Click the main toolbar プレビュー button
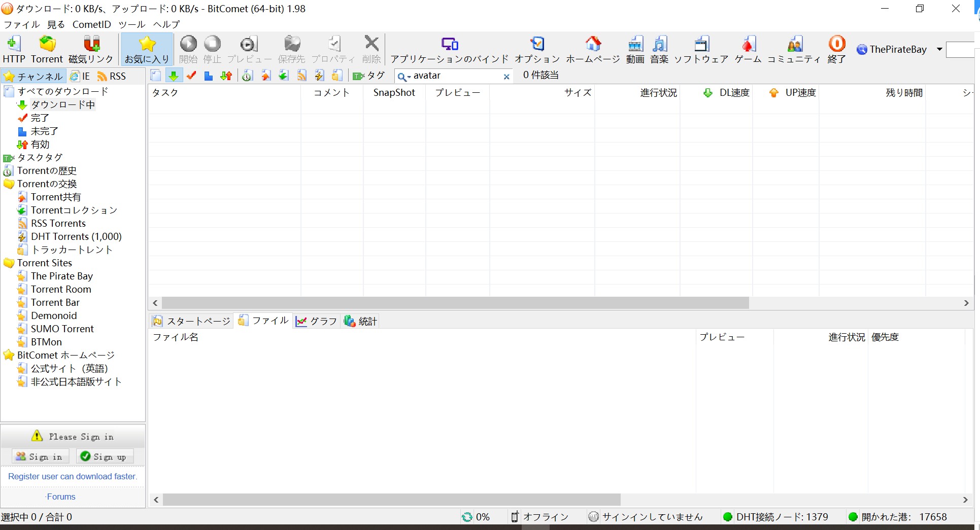980x530 pixels. point(249,49)
